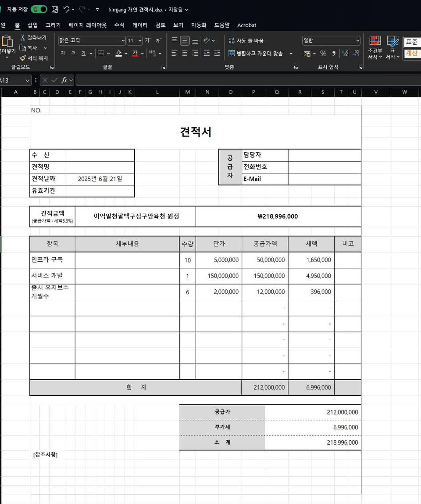Click the Format Painter icon

click(x=22, y=58)
